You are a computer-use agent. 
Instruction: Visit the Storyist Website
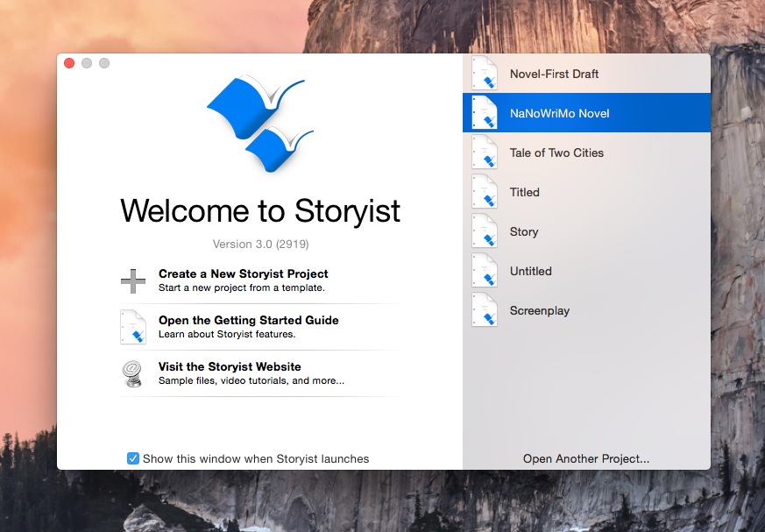coord(230,366)
